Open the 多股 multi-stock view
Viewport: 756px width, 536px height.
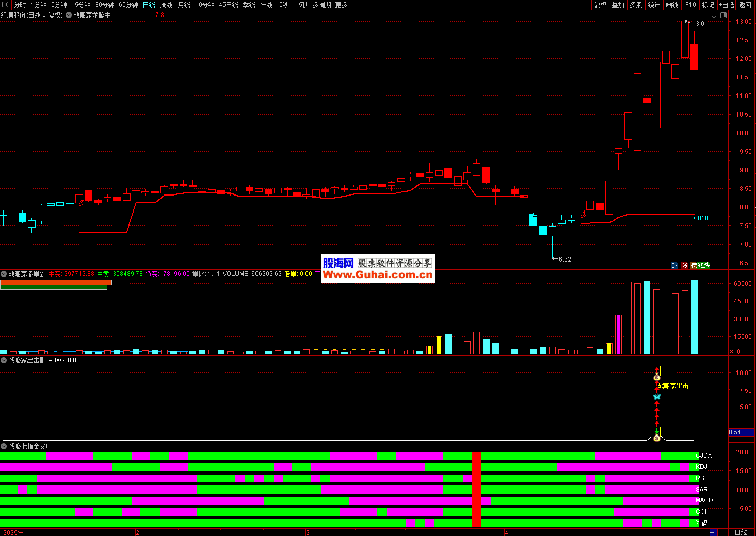click(636, 5)
